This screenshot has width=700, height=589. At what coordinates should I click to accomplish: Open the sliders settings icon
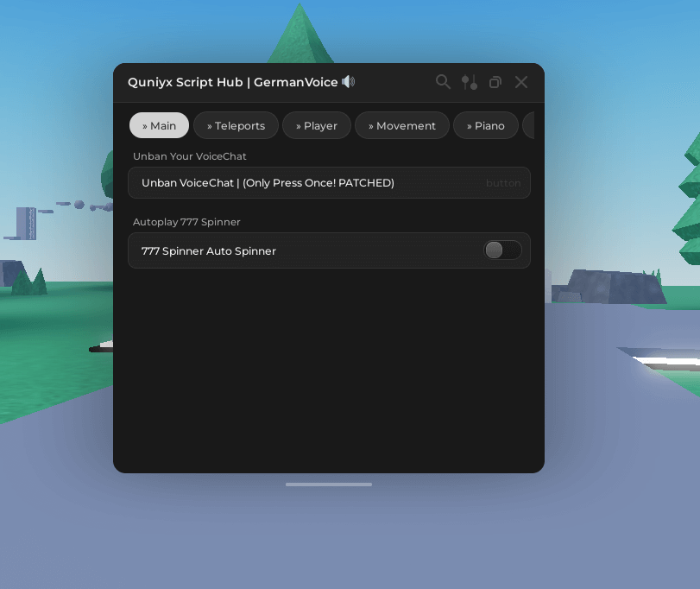coord(470,82)
